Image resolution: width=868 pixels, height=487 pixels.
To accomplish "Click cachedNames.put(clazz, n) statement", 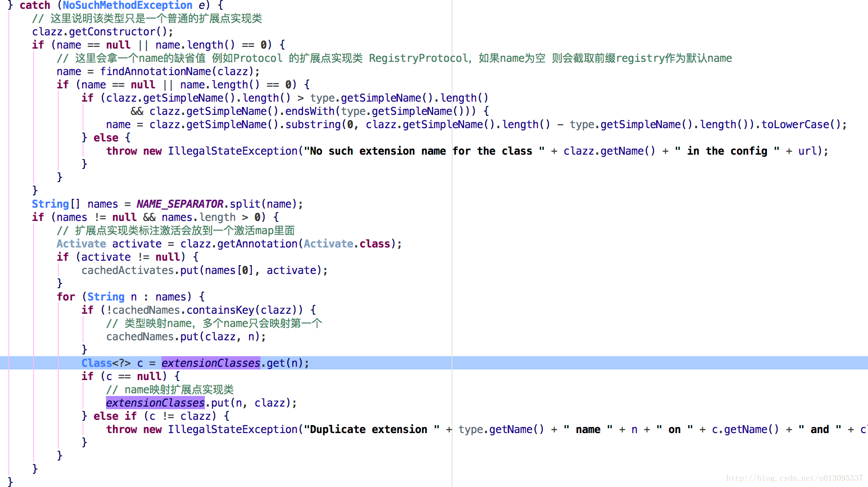I will pyautogui.click(x=186, y=337).
